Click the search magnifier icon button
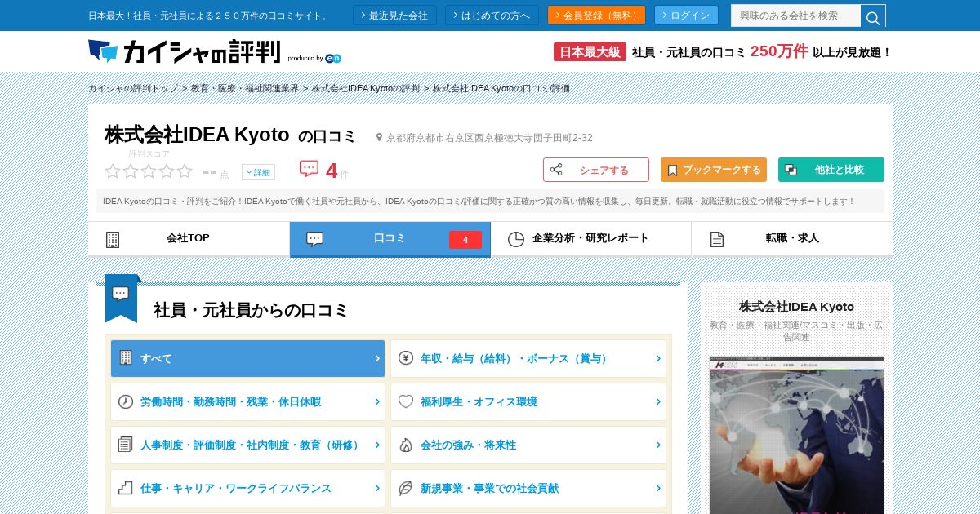The height and width of the screenshot is (514, 980). 873,16
